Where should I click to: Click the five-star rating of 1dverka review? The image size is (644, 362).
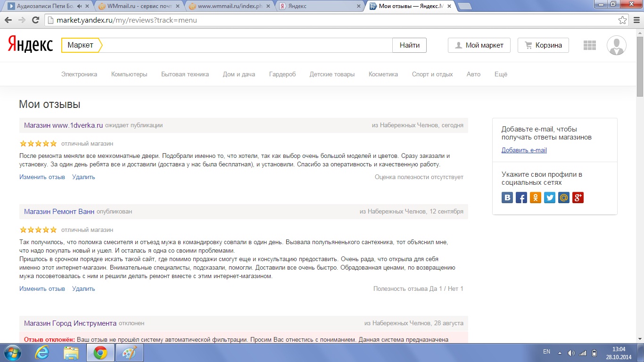click(38, 143)
